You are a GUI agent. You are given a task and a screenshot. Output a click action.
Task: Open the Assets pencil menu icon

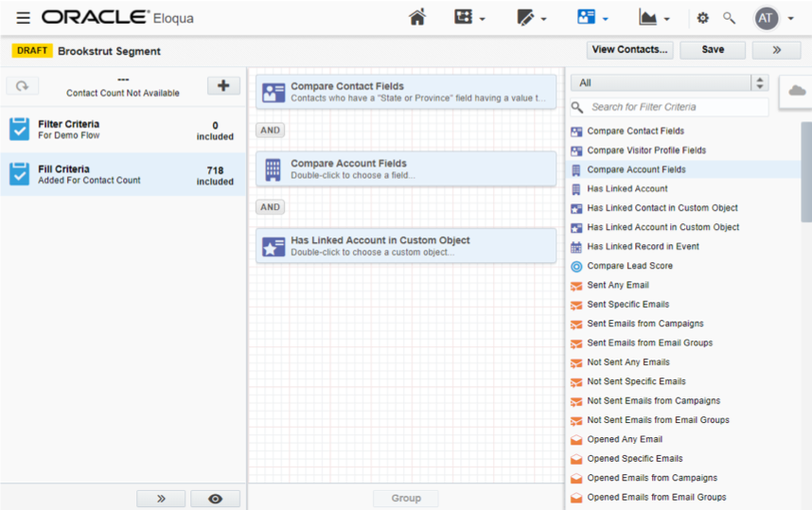525,18
